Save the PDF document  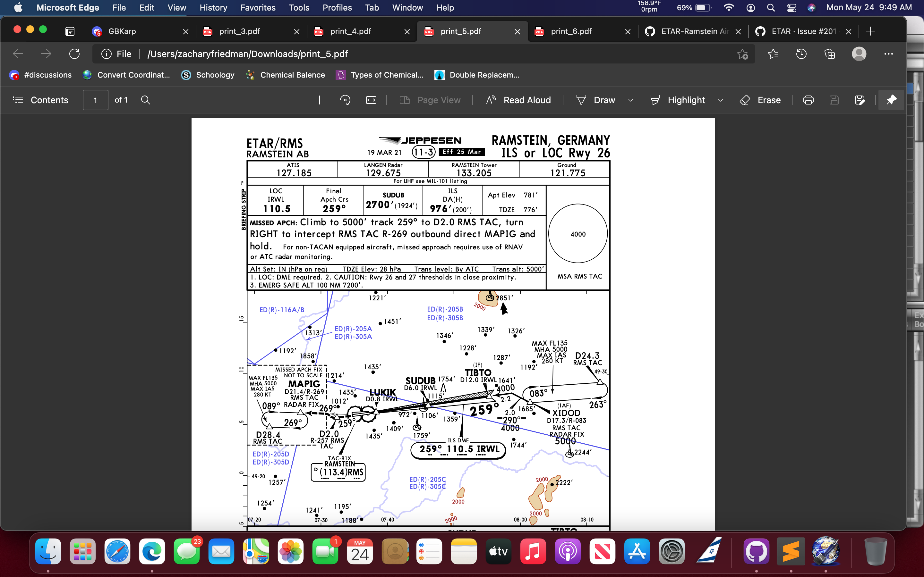834,100
